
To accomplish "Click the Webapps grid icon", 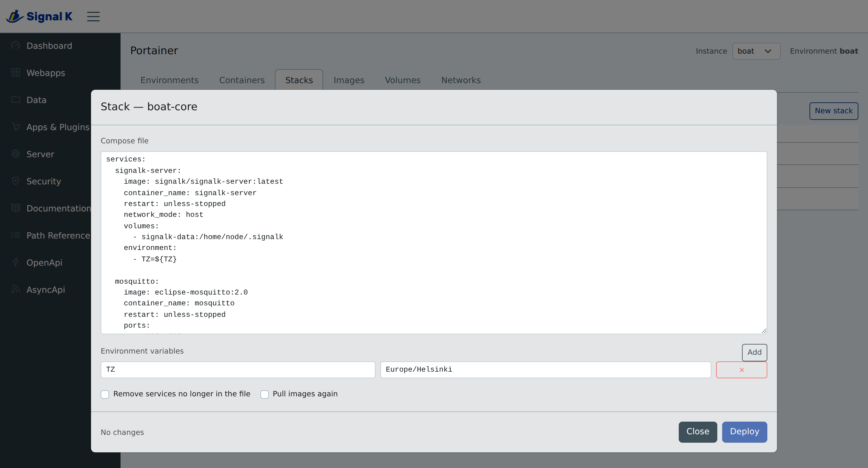I will [15, 72].
